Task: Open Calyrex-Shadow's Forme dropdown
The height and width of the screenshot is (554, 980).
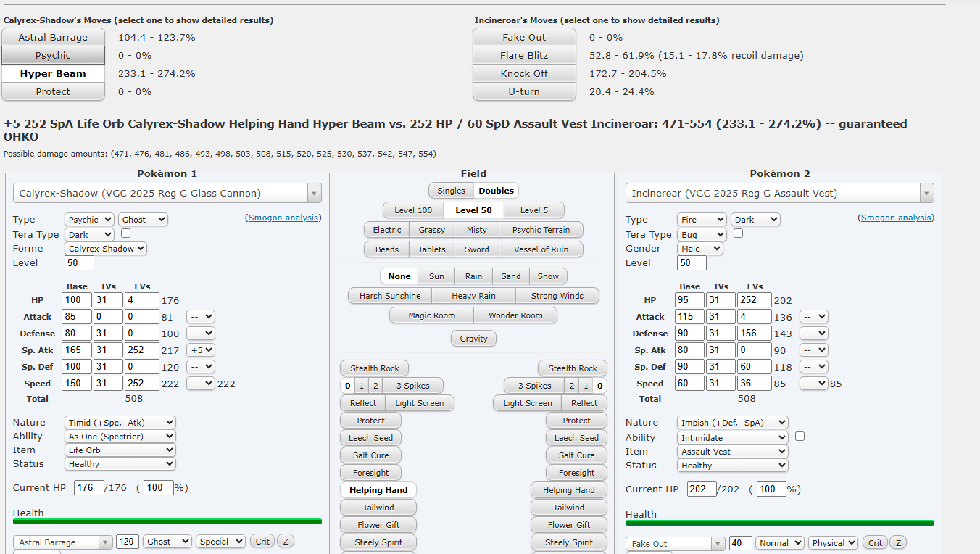Action: coord(106,249)
